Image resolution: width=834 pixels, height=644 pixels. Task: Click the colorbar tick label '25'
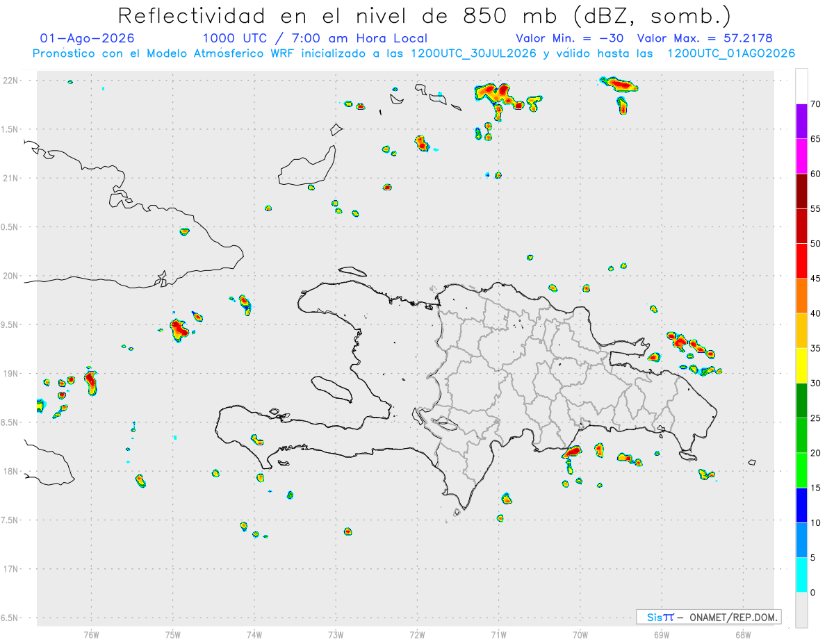pyautogui.click(x=815, y=418)
